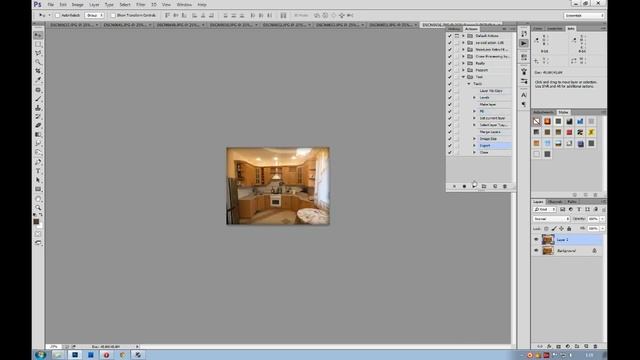
Task: Select the Healing Brush tool
Action: (x=38, y=90)
